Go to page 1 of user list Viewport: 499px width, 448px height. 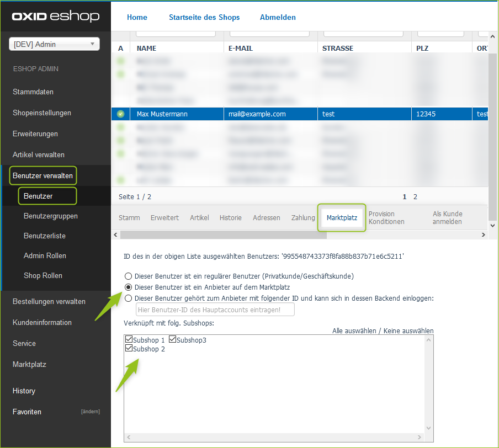coord(405,197)
